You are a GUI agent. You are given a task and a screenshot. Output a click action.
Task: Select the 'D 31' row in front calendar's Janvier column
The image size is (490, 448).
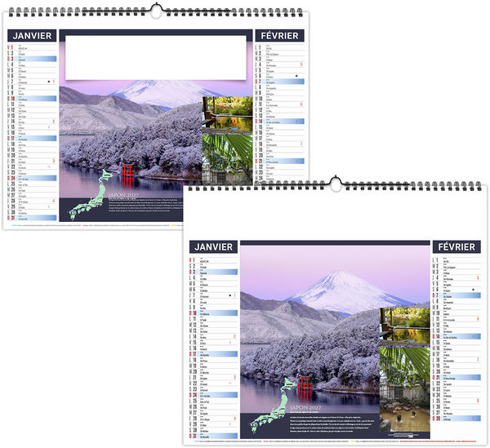click(x=213, y=436)
